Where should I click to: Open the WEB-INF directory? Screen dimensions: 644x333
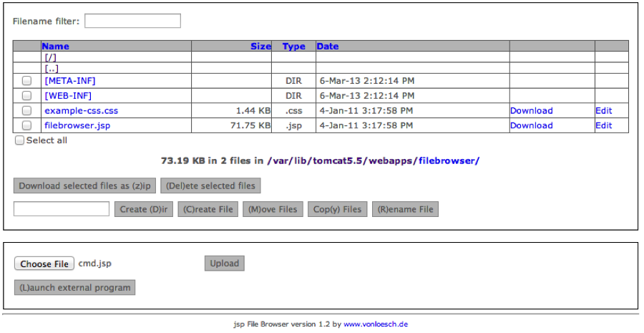coord(68,96)
